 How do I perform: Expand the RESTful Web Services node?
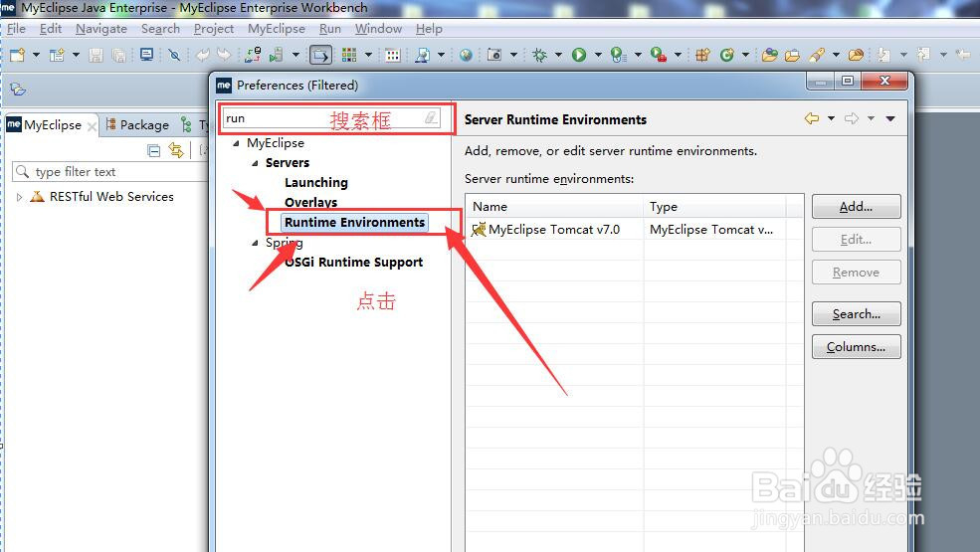tap(19, 197)
